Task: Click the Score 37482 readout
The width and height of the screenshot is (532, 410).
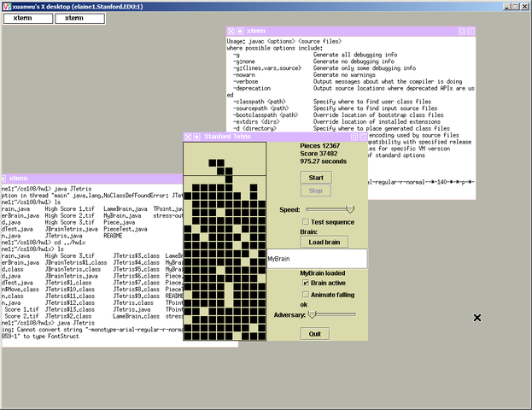Action: pyautogui.click(x=319, y=154)
